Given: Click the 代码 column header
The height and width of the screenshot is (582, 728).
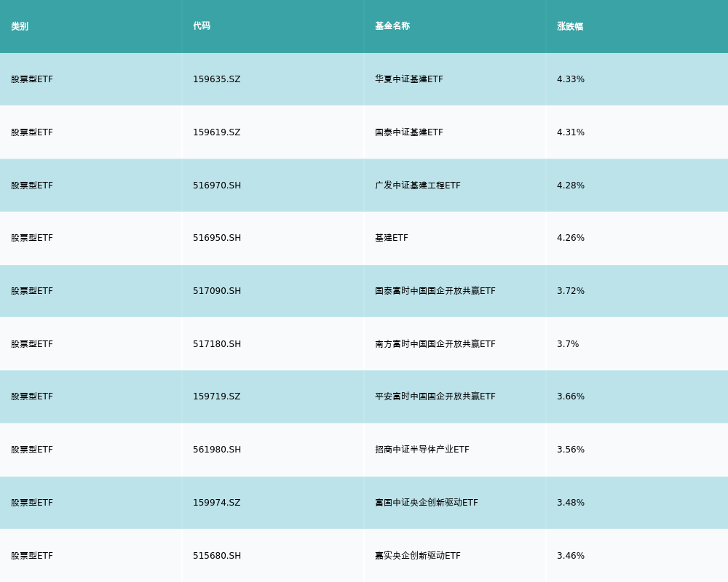Looking at the screenshot, I should (202, 26).
